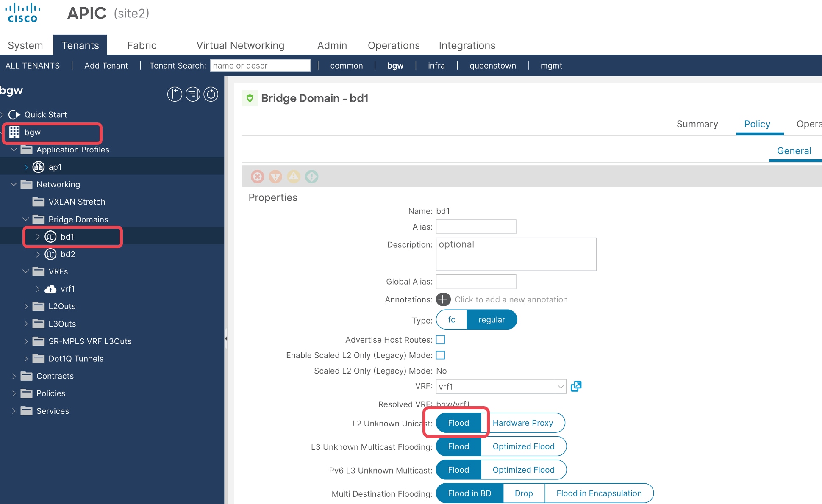822x504 pixels.
Task: Open the System menu
Action: coord(25,45)
